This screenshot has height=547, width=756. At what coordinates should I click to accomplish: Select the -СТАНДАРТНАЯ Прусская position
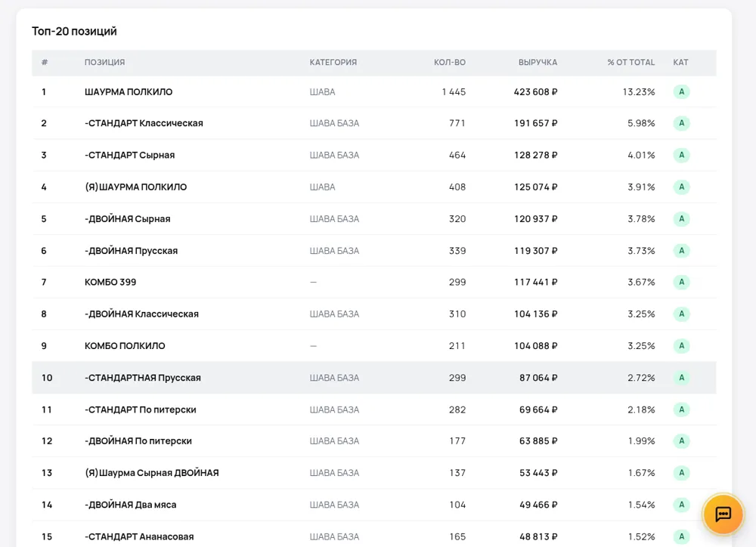point(143,378)
